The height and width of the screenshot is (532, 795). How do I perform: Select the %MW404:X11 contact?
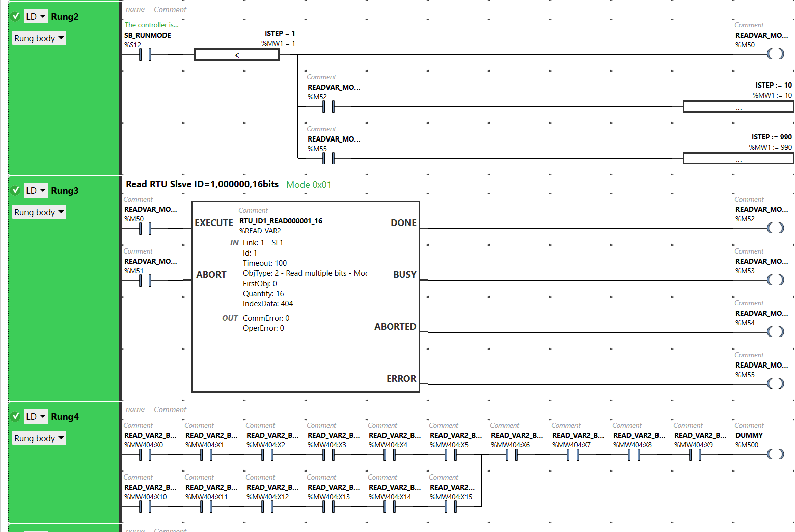[206, 507]
